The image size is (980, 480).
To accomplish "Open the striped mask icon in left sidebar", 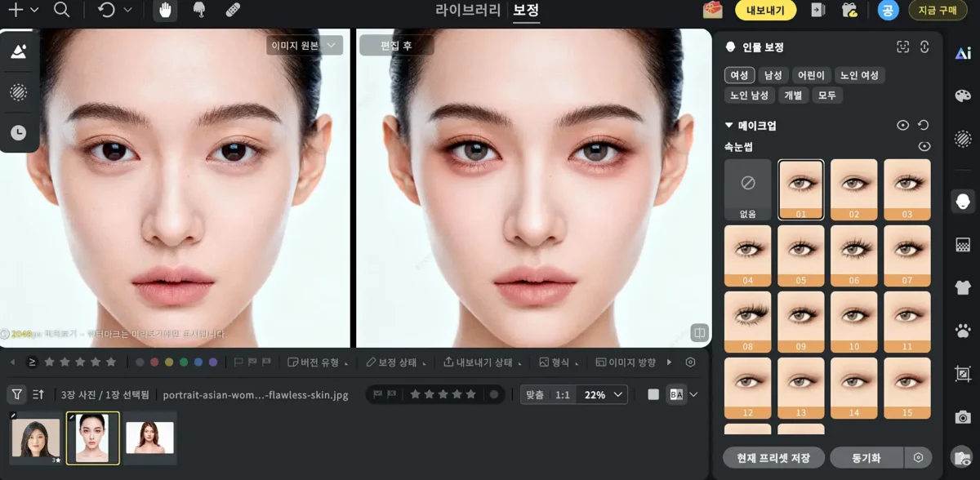I will [18, 92].
